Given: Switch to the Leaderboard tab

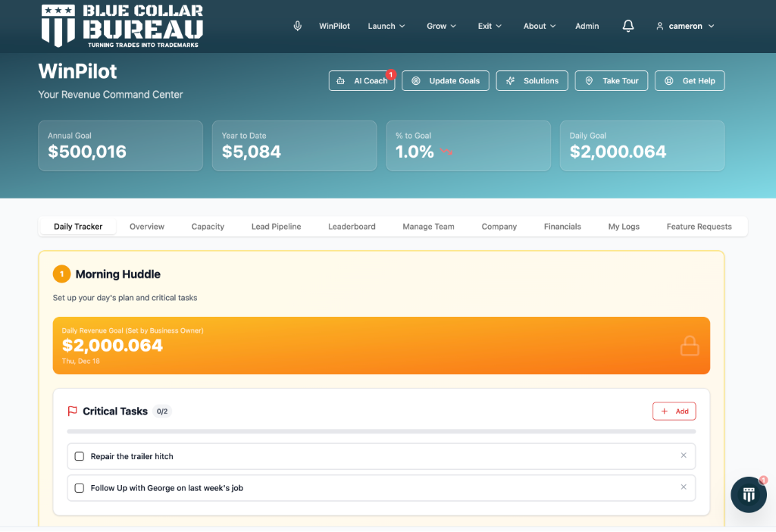Looking at the screenshot, I should 352,227.
